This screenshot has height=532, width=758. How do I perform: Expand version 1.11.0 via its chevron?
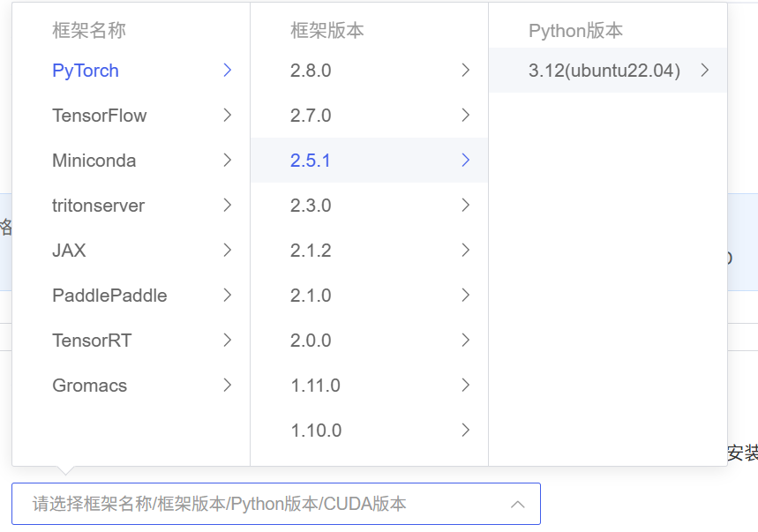click(x=466, y=386)
